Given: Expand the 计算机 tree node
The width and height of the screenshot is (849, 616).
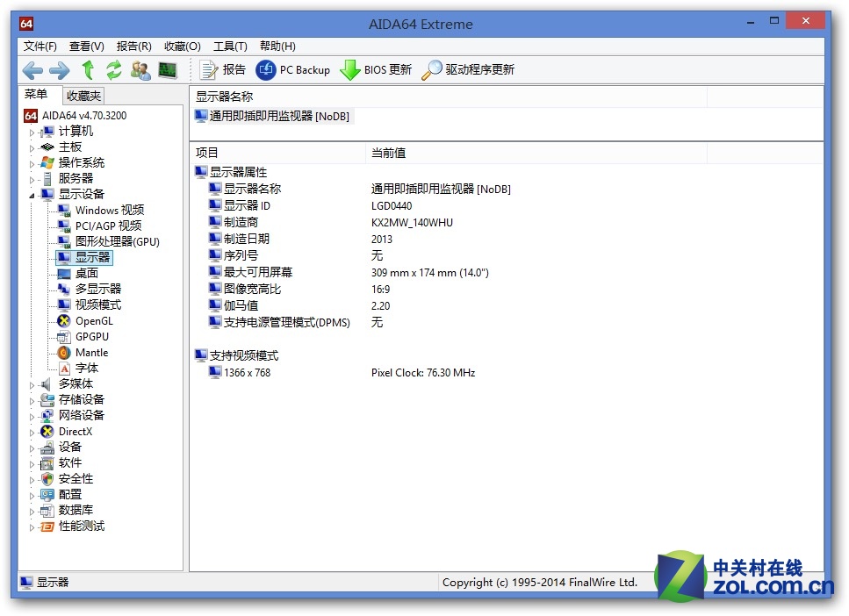Looking at the screenshot, I should coord(32,133).
